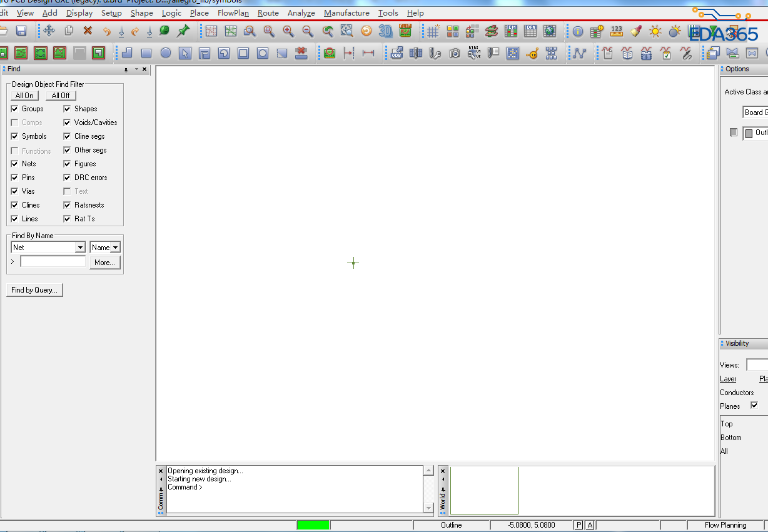Click the All On button
The height and width of the screenshot is (532, 768).
(25, 96)
